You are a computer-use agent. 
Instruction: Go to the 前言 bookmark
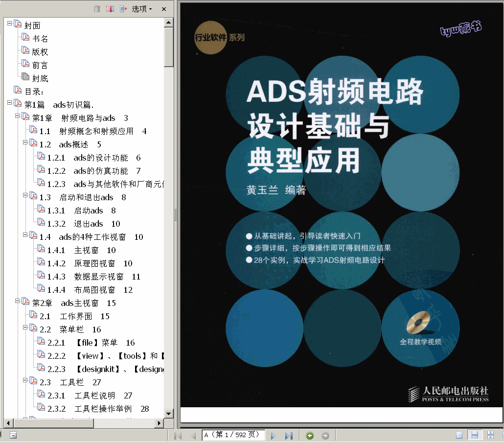pyautogui.click(x=39, y=64)
